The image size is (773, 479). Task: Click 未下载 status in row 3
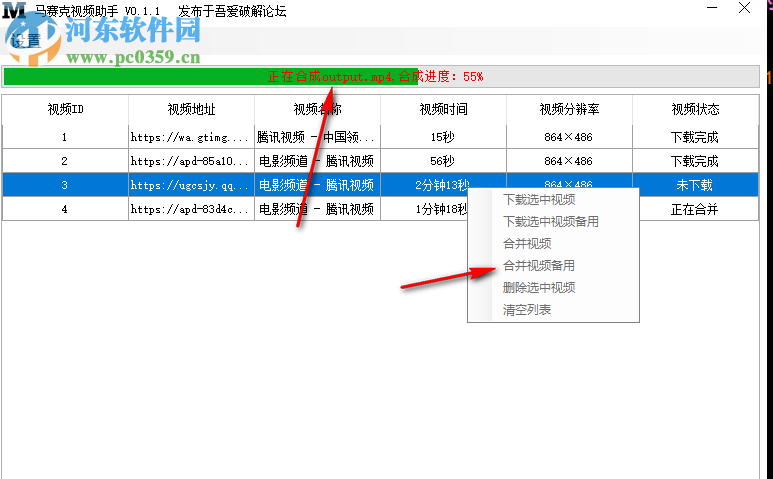(695, 185)
